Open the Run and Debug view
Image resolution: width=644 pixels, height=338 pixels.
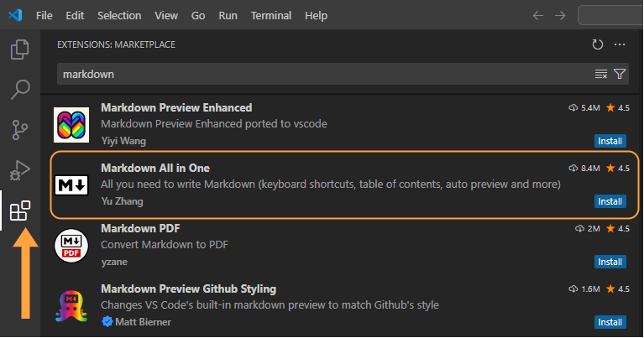click(x=20, y=170)
